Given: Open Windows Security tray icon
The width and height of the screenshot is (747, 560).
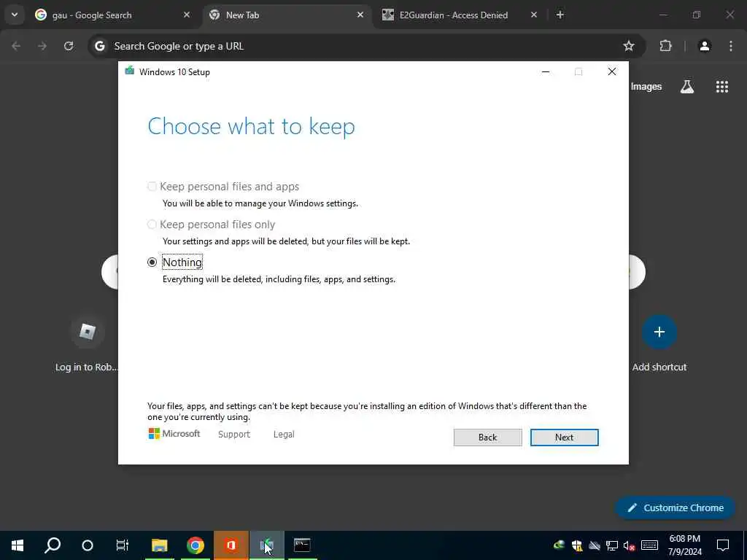Looking at the screenshot, I should click(577, 545).
